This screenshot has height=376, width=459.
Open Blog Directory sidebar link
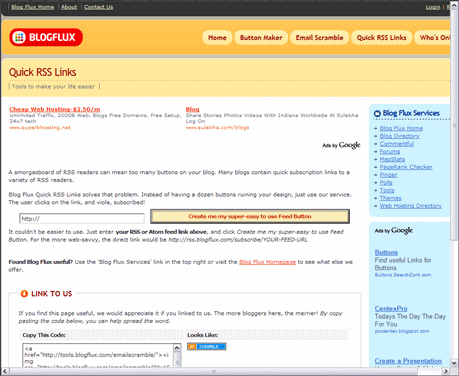pos(399,136)
